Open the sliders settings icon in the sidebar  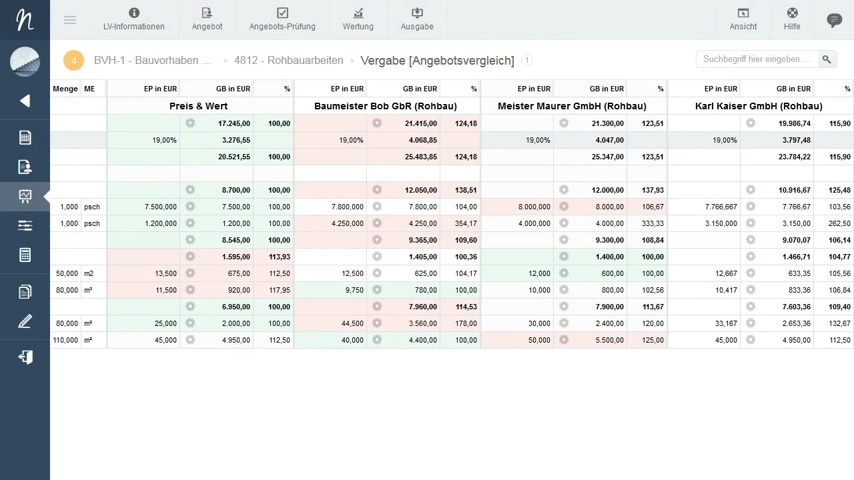(25, 226)
